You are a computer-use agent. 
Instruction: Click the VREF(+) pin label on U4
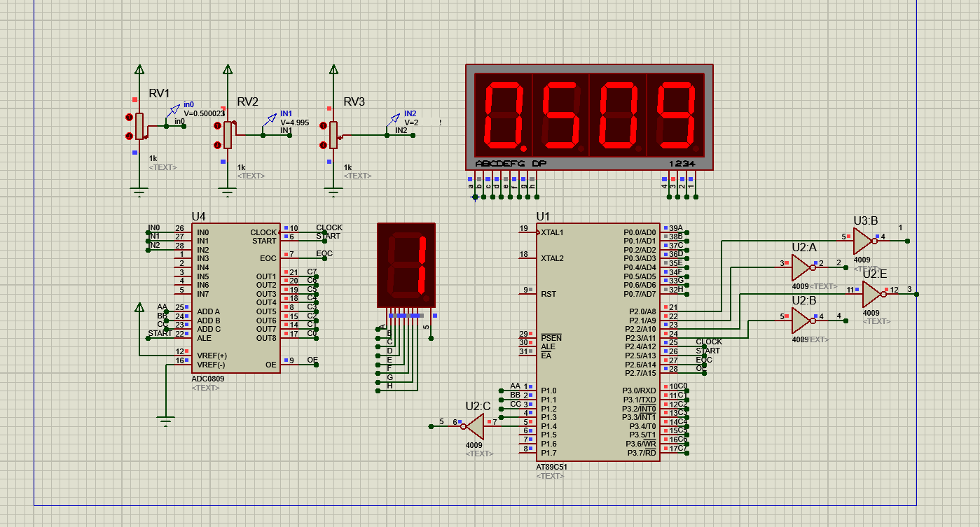tap(212, 356)
